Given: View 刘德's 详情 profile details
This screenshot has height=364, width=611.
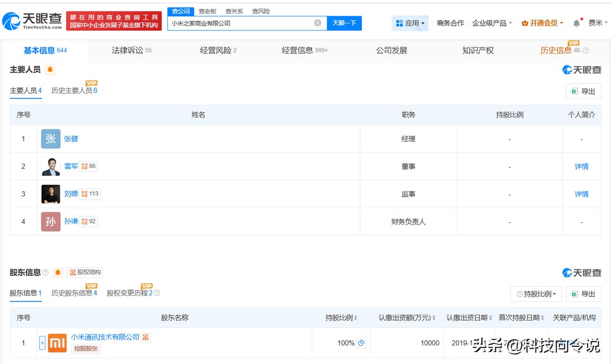Looking at the screenshot, I should (x=581, y=194).
